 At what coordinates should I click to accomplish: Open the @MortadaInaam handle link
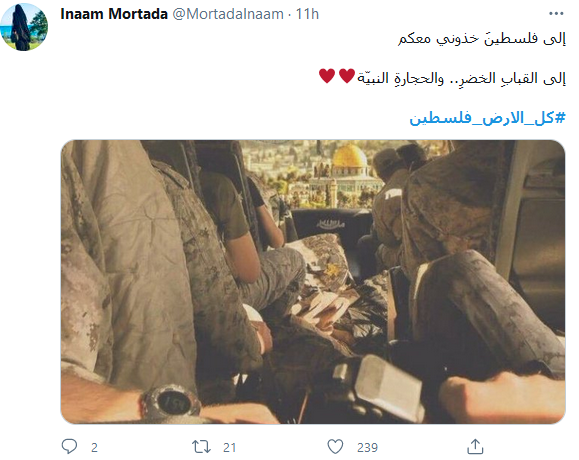(x=228, y=14)
